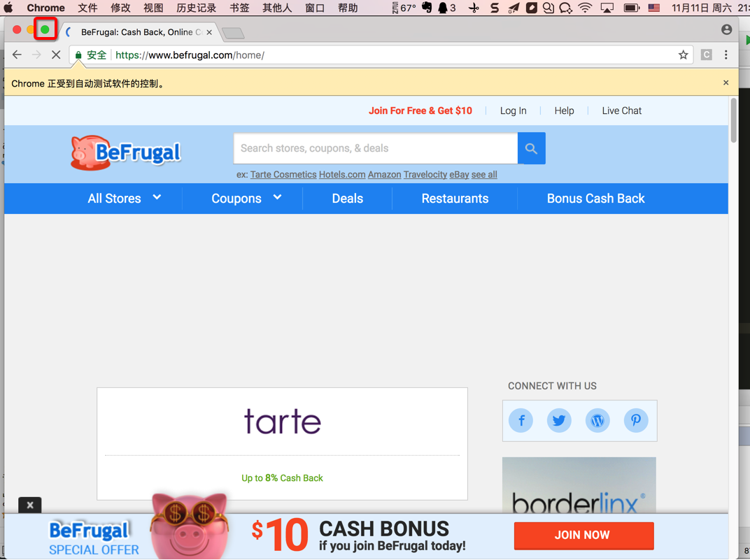This screenshot has height=560, width=750.
Task: Open BeFrugal Facebook page icon
Action: (x=521, y=420)
